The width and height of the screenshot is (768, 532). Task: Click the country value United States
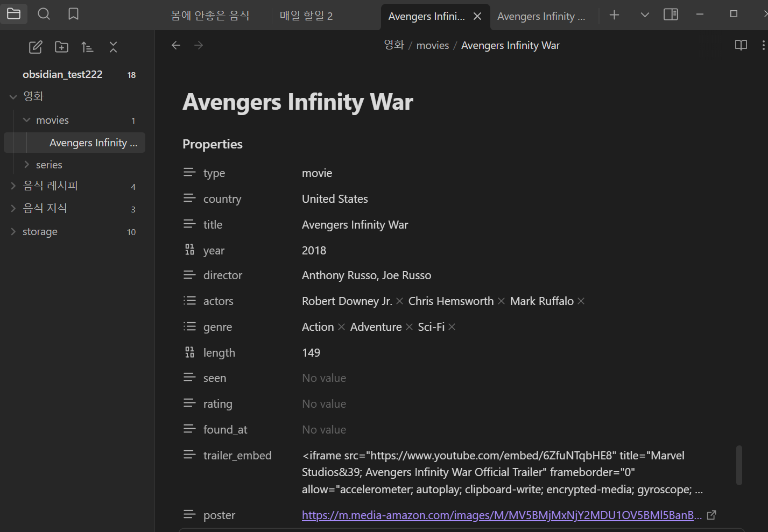335,199
